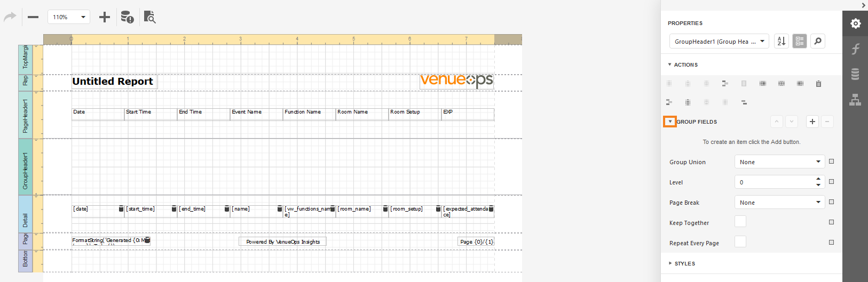Select the Start Time header cell
The image size is (868, 282).
(151, 114)
